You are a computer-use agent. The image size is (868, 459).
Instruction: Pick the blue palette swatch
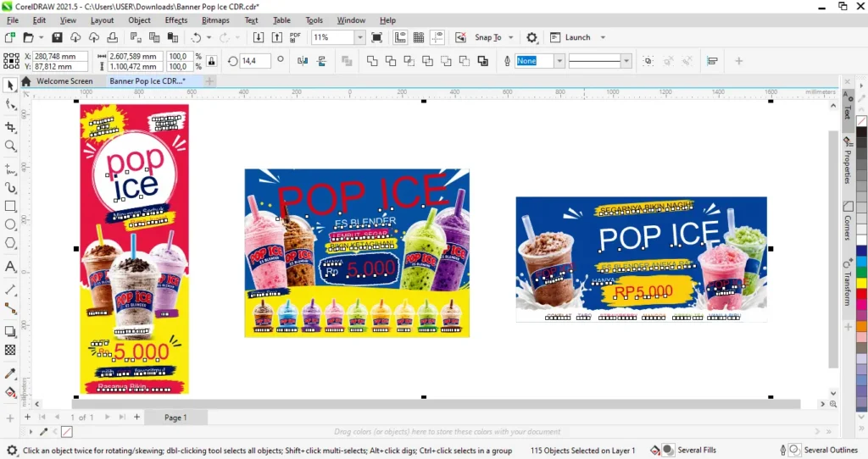pyautogui.click(x=862, y=251)
